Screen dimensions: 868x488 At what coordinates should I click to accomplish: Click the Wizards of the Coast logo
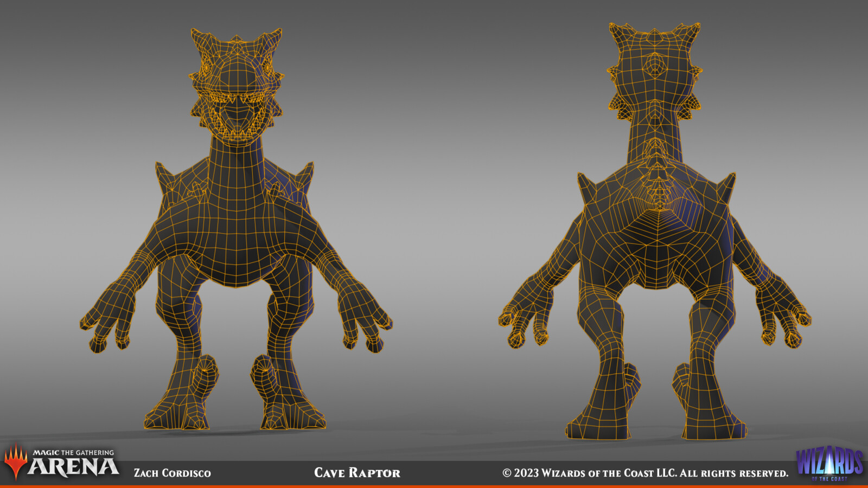pos(829,464)
